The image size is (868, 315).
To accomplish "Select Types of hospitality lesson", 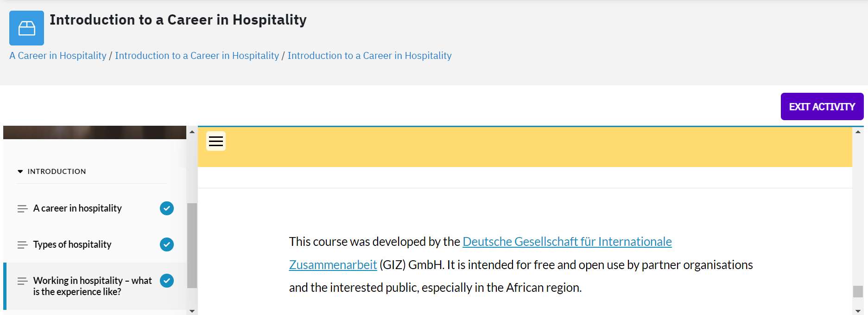I will point(72,244).
